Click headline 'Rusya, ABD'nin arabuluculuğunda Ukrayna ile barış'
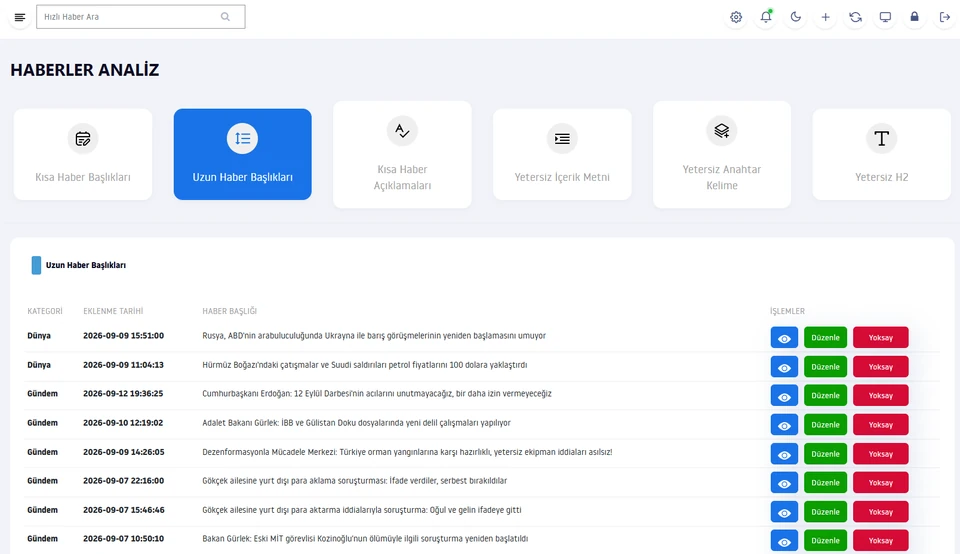Image resolution: width=960 pixels, height=554 pixels. [x=374, y=335]
